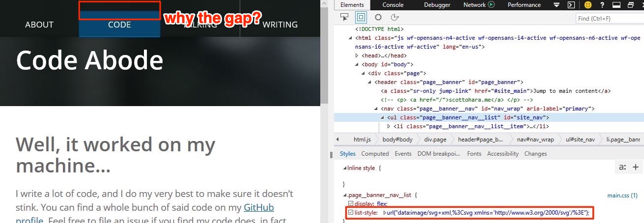Go to the ABOUT page link
This screenshot has width=644, height=223.
pyautogui.click(x=39, y=24)
